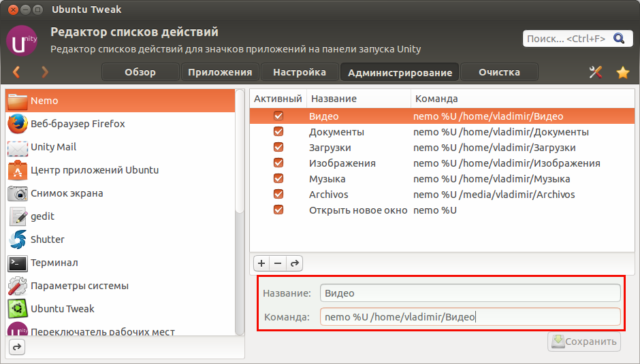Uncheck the Изображения action checkbox

(278, 163)
